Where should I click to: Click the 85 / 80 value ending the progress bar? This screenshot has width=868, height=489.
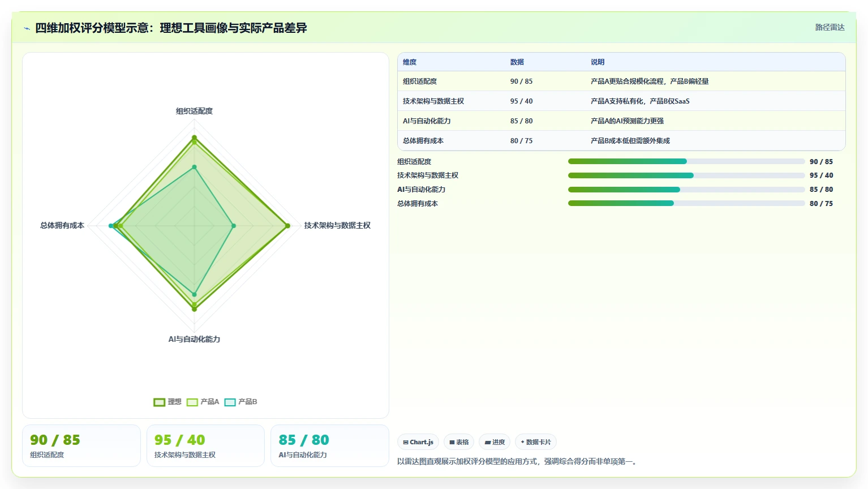[x=821, y=190]
